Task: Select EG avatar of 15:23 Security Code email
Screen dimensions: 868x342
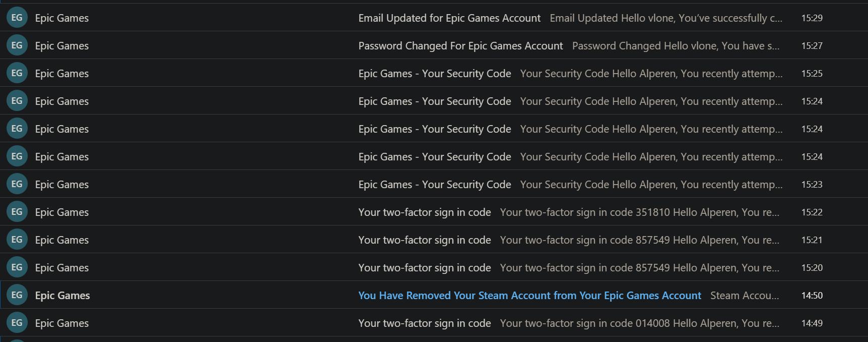Action: coord(17,184)
